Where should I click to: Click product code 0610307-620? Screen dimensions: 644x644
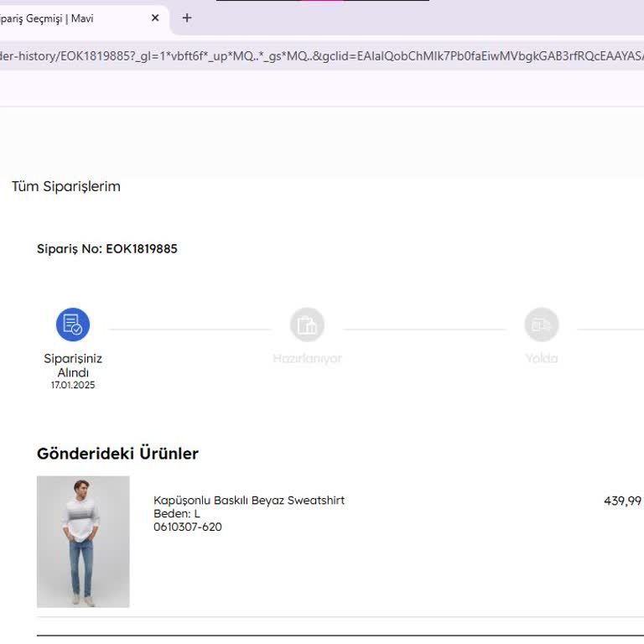[188, 527]
